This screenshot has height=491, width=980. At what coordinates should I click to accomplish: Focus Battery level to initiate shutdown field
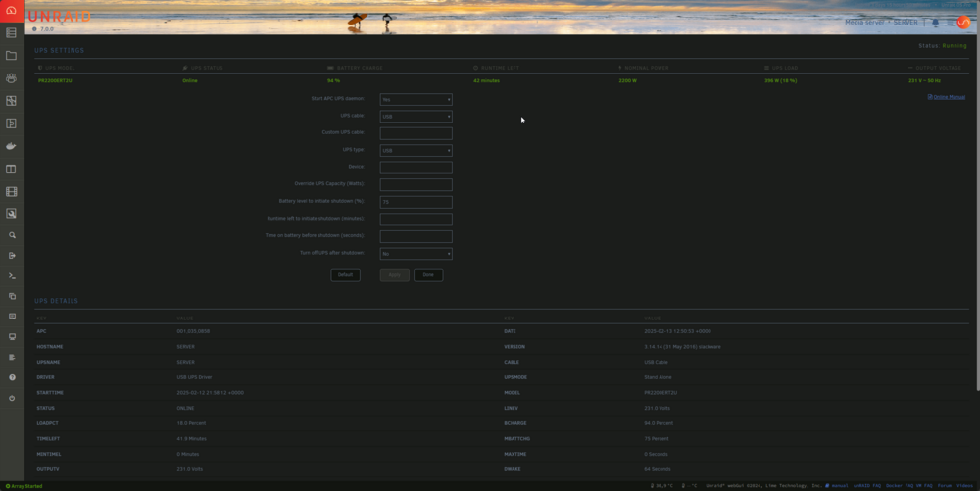pyautogui.click(x=416, y=202)
